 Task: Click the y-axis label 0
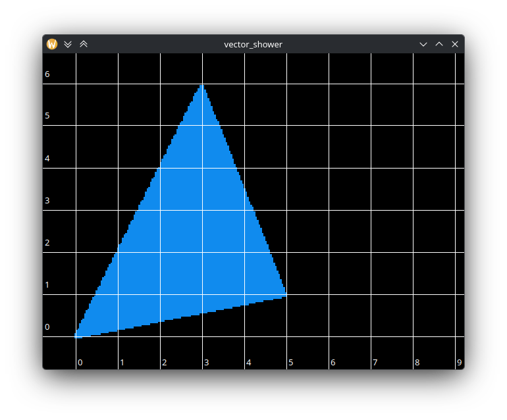[47, 327]
